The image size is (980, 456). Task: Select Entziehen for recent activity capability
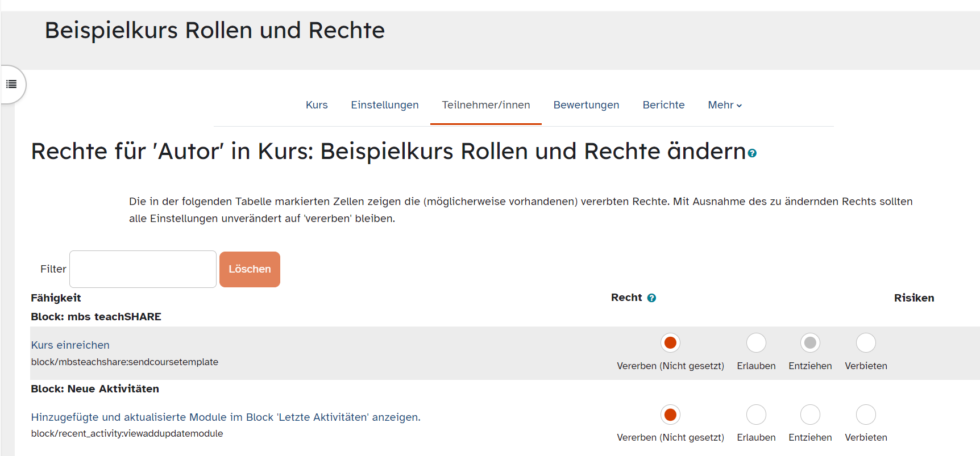(x=810, y=415)
